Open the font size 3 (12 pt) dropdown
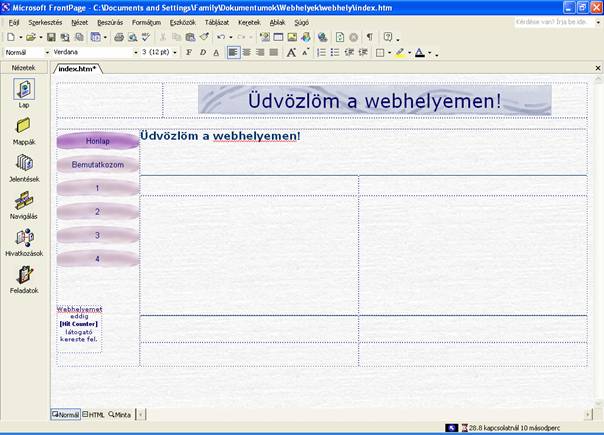604x435 pixels. tap(176, 52)
